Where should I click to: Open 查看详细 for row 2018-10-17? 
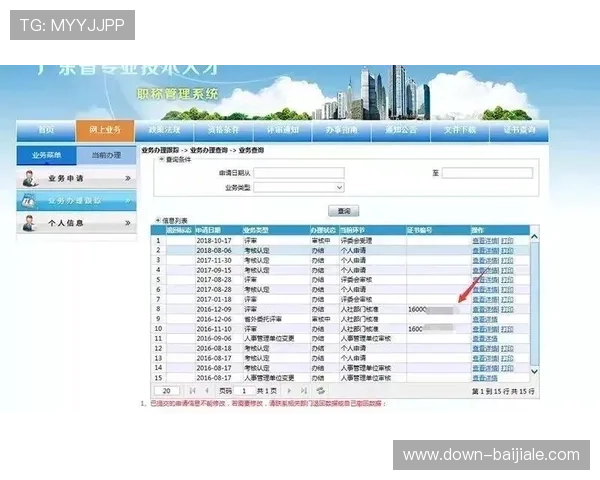click(x=485, y=241)
